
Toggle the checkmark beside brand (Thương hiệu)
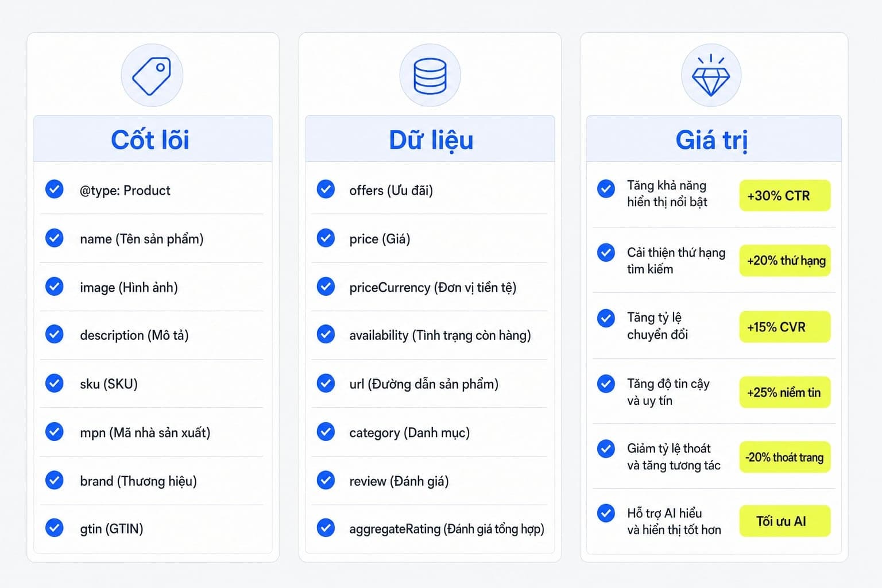pyautogui.click(x=55, y=479)
